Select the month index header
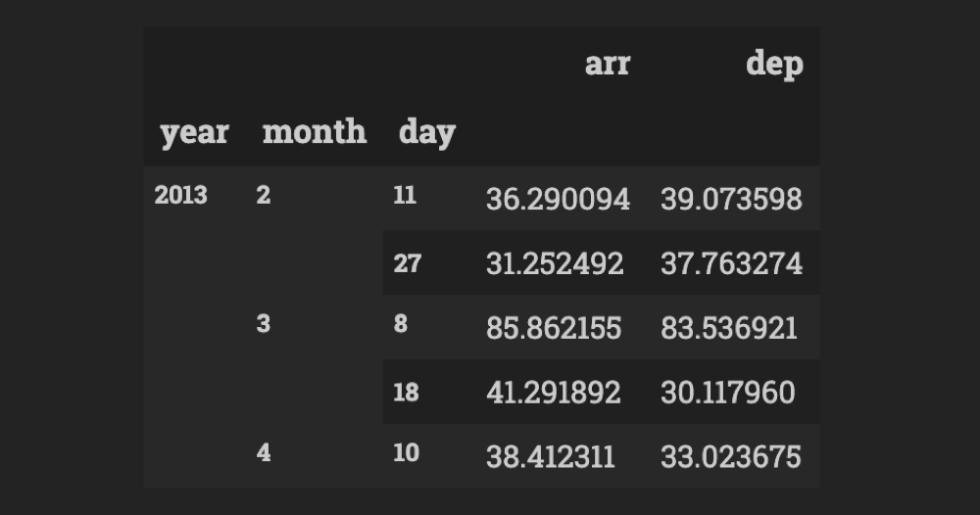Screen dimensions: 980x515 click(x=315, y=131)
